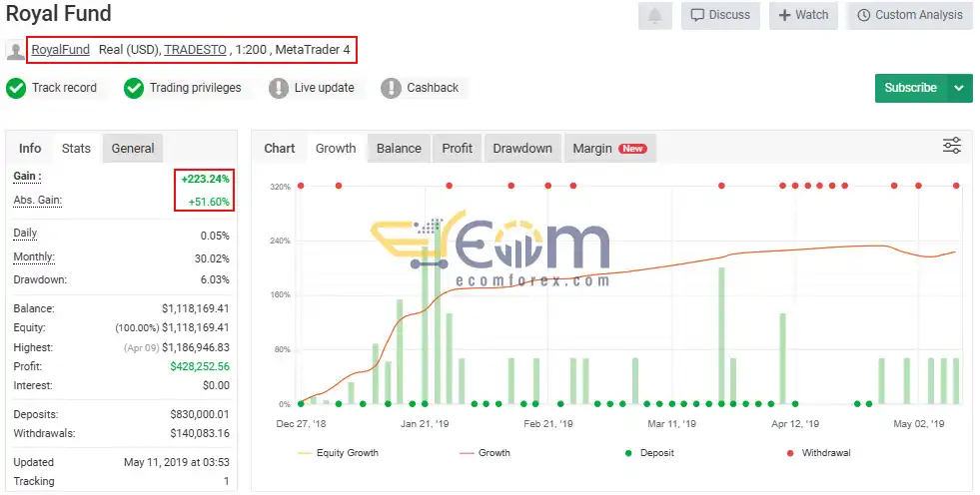Click the Daily label
The image size is (980, 495).
[x=25, y=234]
